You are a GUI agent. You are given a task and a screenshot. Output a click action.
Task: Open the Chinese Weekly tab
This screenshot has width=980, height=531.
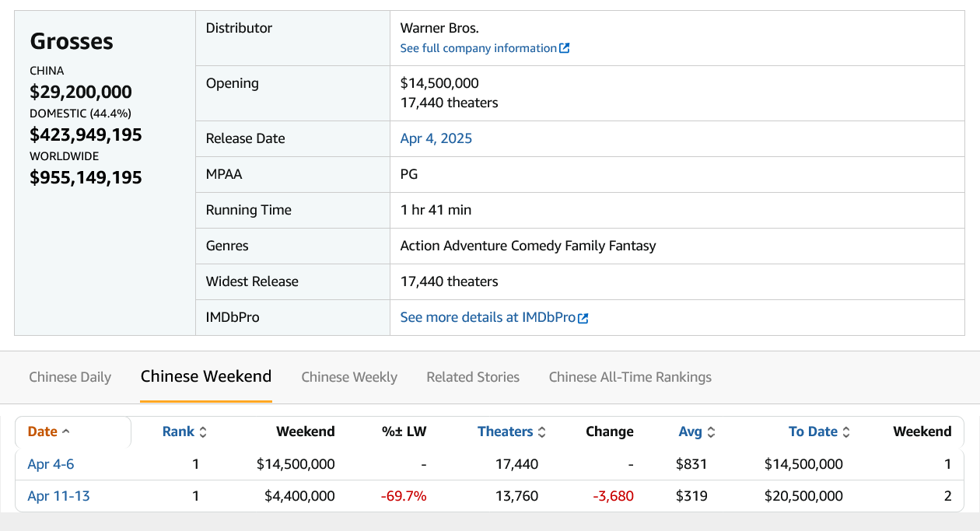coord(349,377)
